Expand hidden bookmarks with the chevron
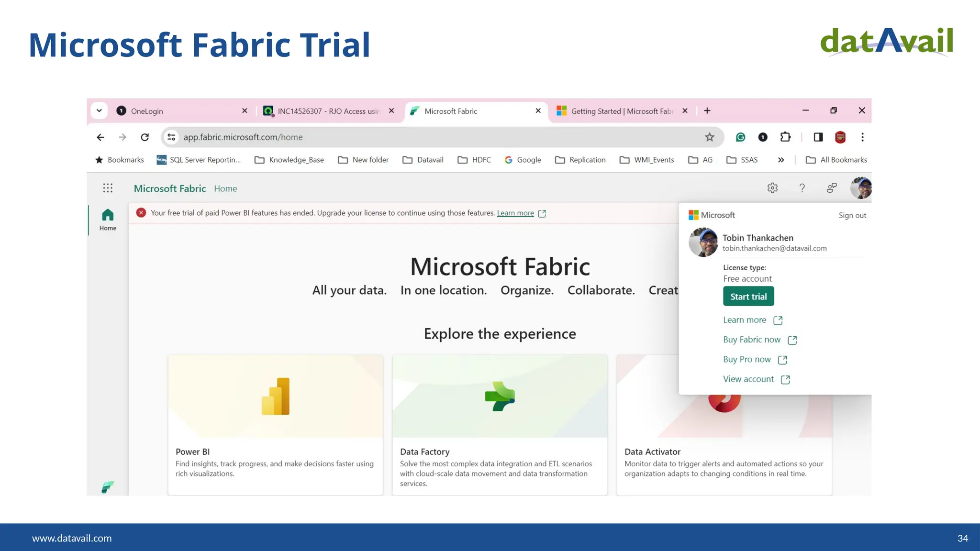Viewport: 980px width, 551px height. coord(781,160)
